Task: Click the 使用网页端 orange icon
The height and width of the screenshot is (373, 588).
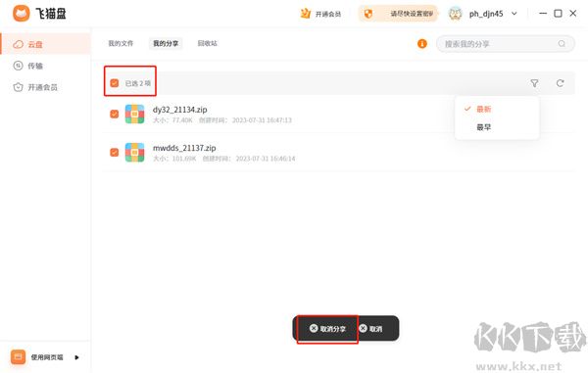Action: click(18, 357)
